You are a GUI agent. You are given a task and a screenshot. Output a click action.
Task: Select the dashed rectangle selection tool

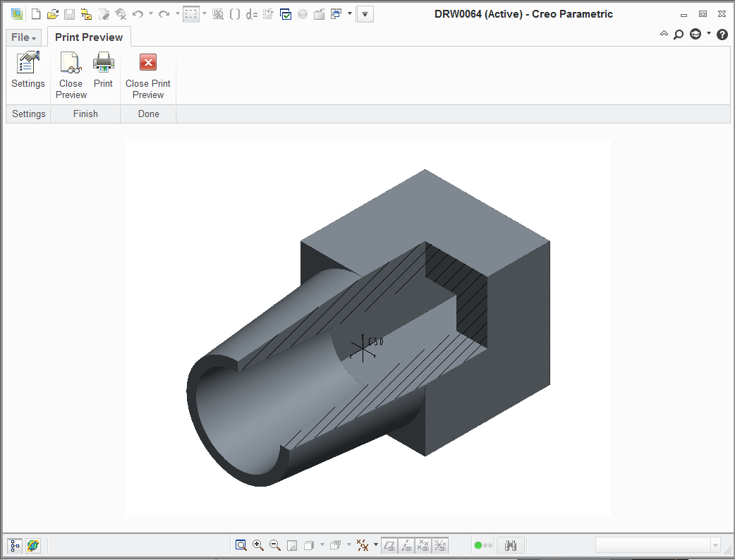pos(191,14)
